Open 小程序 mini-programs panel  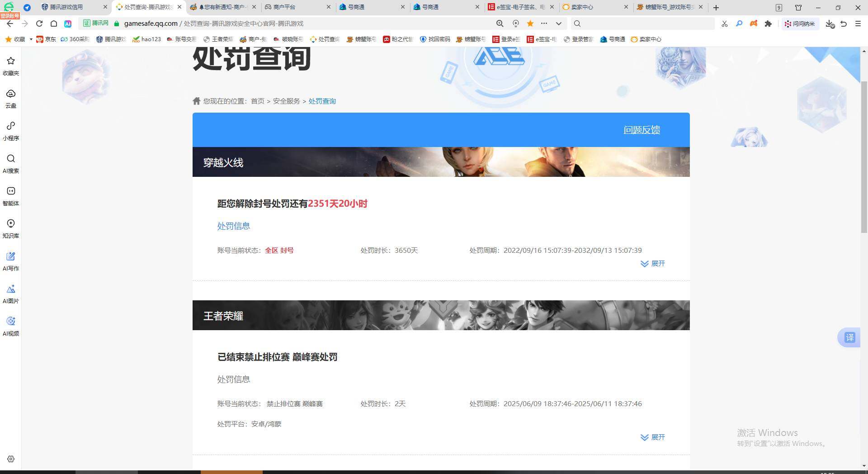coord(10,130)
